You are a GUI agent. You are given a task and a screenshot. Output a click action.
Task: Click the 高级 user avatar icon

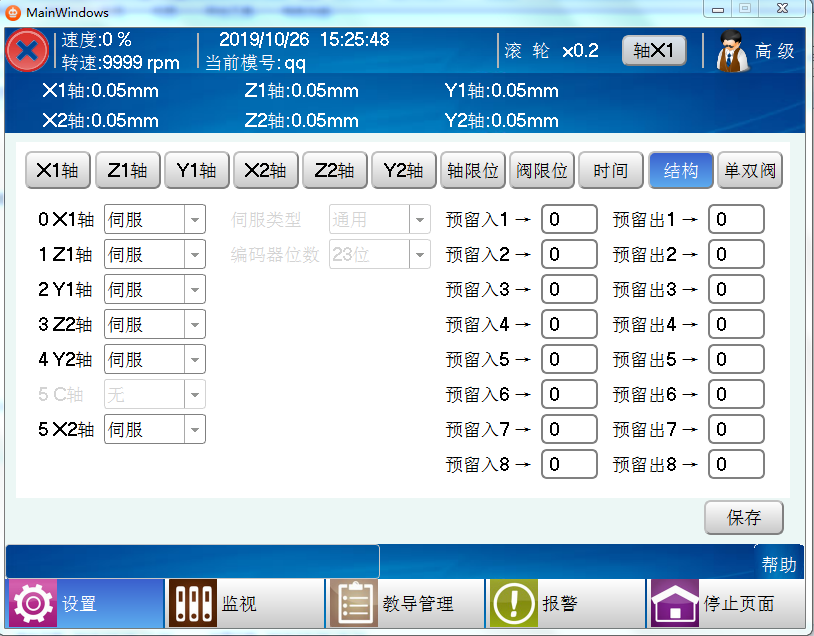point(732,52)
